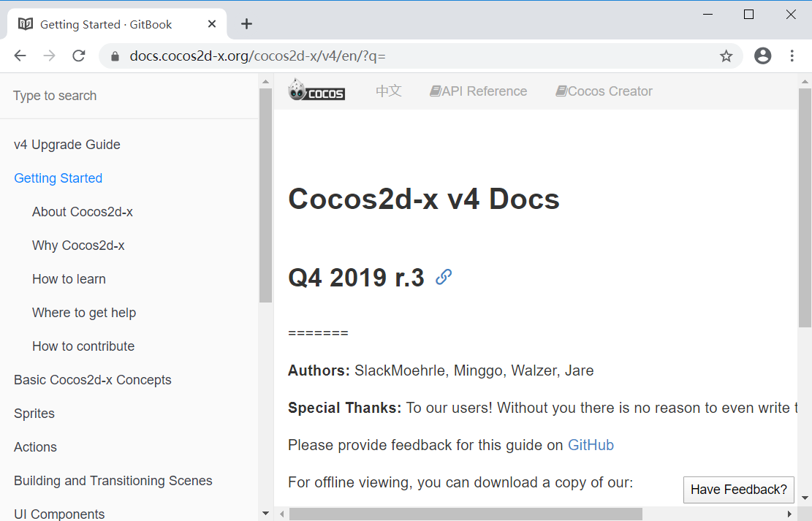This screenshot has width=812, height=521.
Task: Open Chrome's three-dot menu
Action: (792, 56)
